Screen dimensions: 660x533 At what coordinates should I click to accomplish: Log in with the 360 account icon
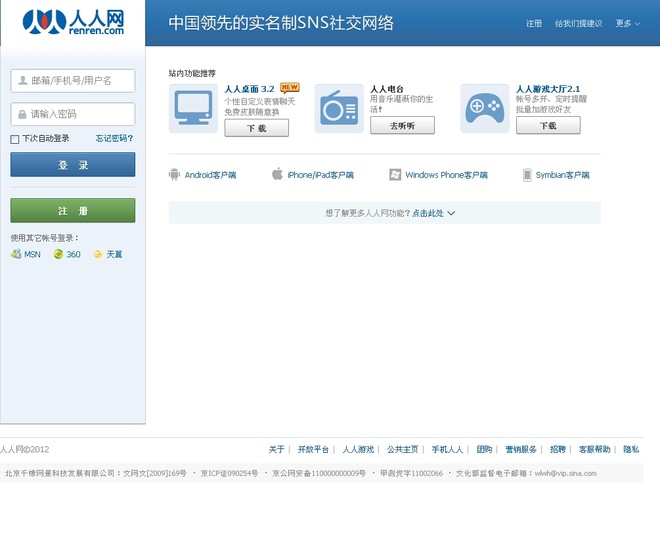[x=59, y=254]
